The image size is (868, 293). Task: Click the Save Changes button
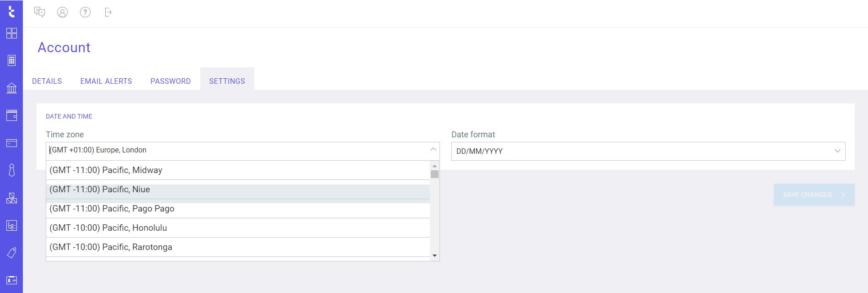(814, 195)
